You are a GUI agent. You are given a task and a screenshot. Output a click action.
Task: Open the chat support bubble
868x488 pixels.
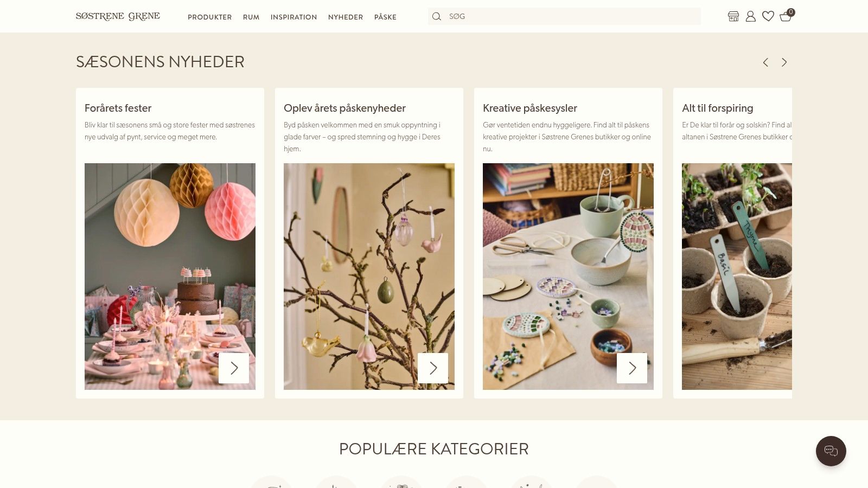click(x=831, y=451)
